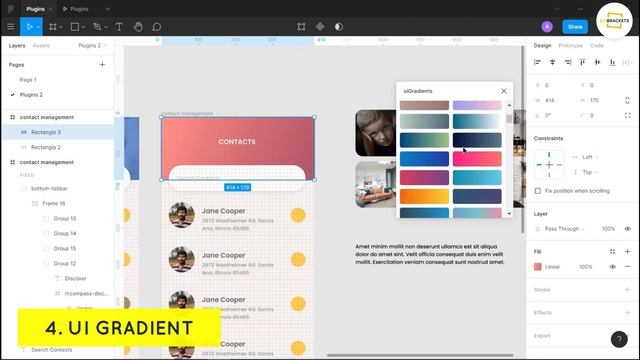Select the Comment tool
The image size is (640, 360).
point(157,27)
